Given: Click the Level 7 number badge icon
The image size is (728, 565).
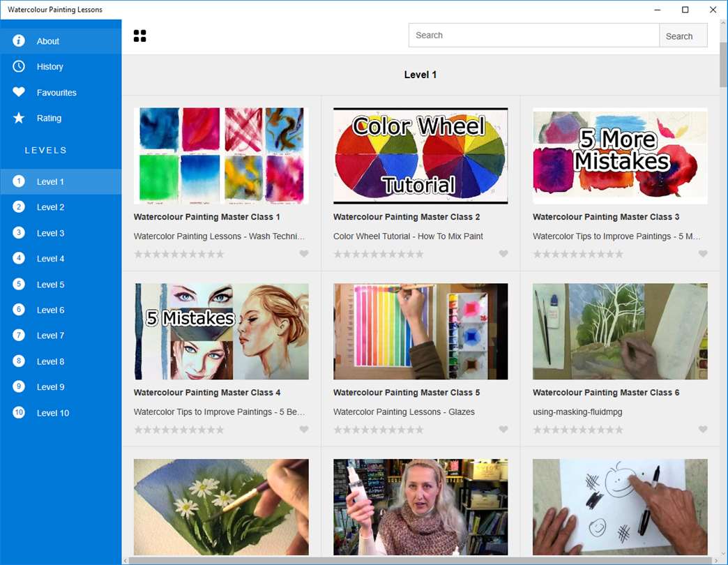Looking at the screenshot, I should coord(19,336).
